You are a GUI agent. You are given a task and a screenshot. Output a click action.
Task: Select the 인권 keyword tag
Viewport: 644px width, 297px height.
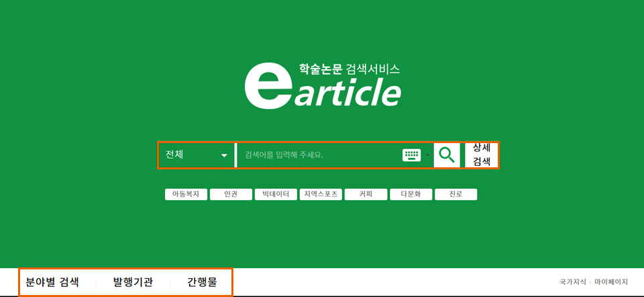pyautogui.click(x=231, y=195)
